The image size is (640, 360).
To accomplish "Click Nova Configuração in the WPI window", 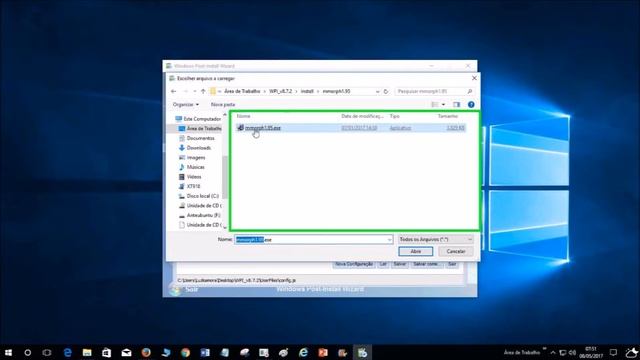I will (x=354, y=264).
